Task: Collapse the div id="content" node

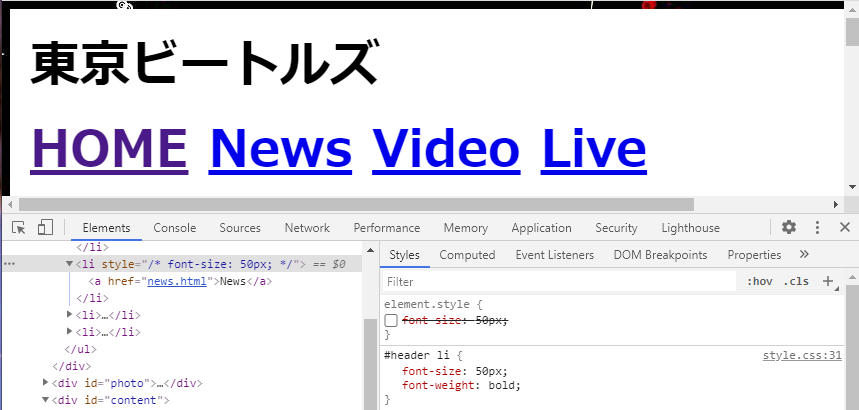Action: (x=46, y=401)
